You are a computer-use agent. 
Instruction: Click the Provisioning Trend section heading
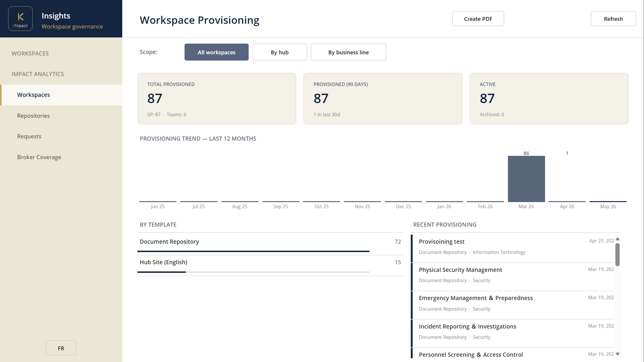[x=198, y=139]
